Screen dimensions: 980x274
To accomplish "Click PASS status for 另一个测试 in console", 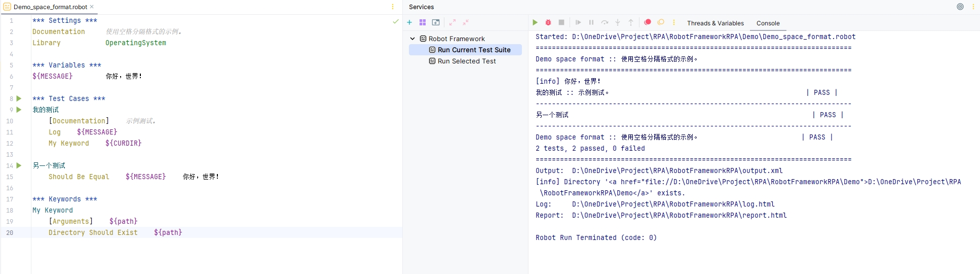I will coord(828,115).
